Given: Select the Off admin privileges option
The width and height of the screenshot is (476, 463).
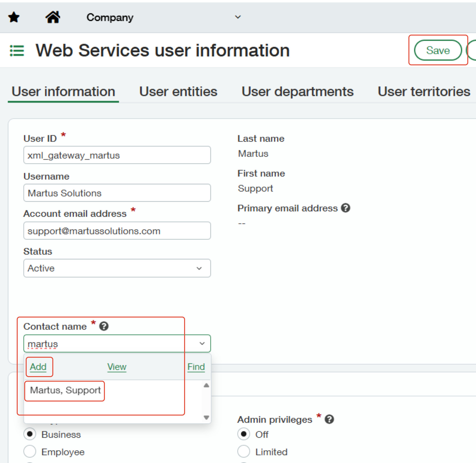Looking at the screenshot, I should (x=244, y=434).
